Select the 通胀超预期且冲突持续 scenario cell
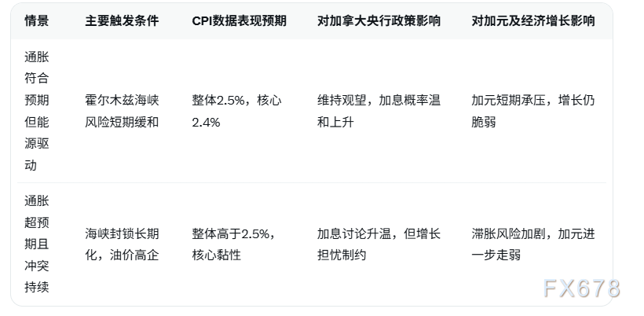644x316 pixels. coord(36,244)
